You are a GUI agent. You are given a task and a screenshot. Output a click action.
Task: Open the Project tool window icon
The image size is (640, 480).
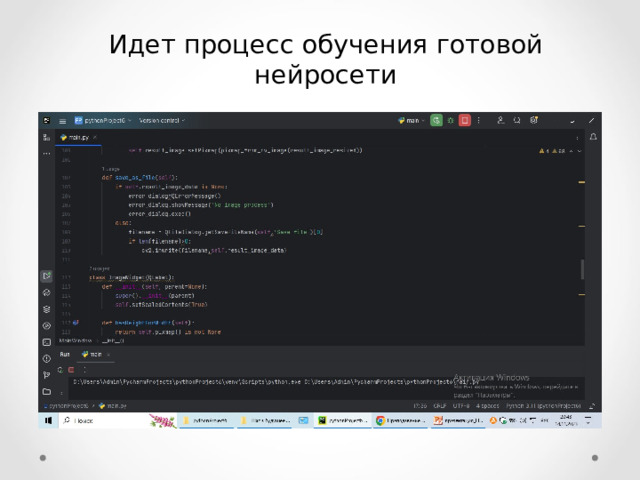(47, 137)
